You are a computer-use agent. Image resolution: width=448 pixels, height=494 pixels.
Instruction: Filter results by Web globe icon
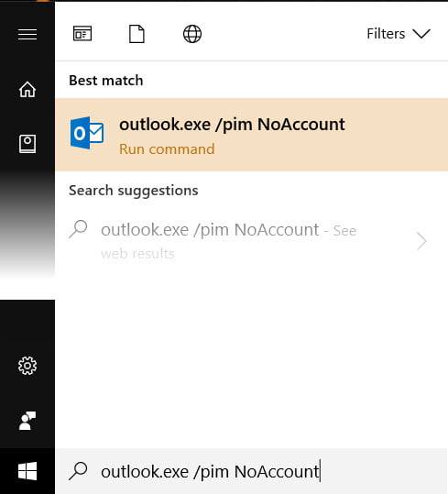click(192, 34)
